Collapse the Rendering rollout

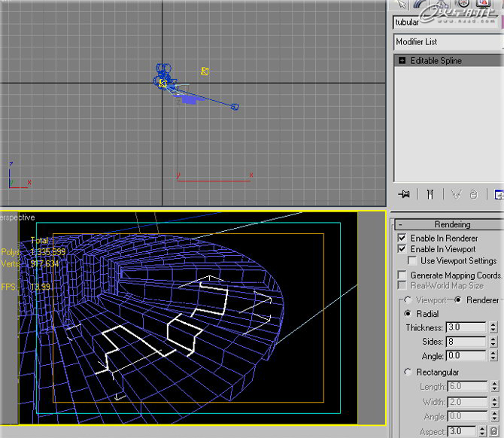[x=452, y=224]
